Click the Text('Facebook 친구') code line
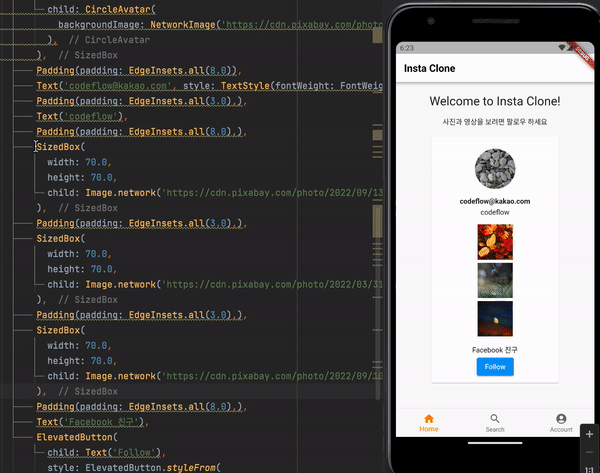The height and width of the screenshot is (473, 600). coord(93,422)
